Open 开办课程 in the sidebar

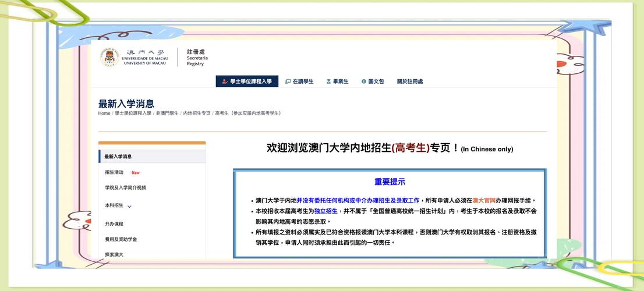tap(114, 223)
